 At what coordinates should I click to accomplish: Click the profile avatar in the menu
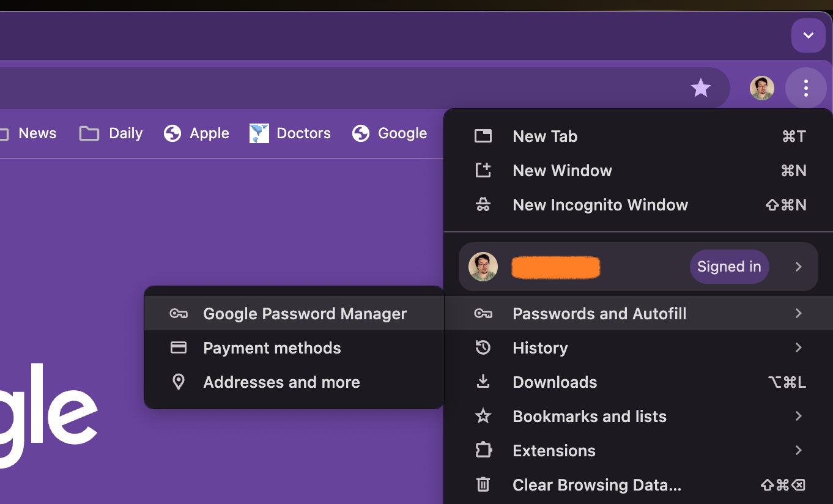(483, 267)
